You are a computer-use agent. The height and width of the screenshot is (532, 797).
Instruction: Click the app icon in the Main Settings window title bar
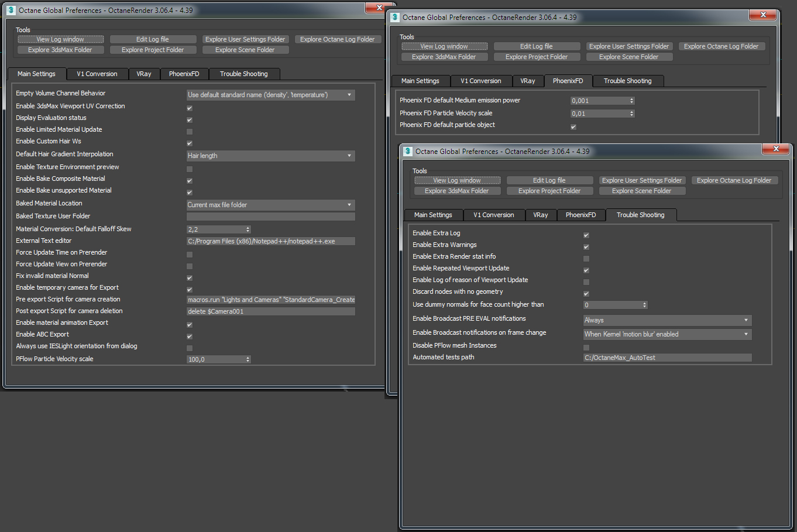[10, 10]
